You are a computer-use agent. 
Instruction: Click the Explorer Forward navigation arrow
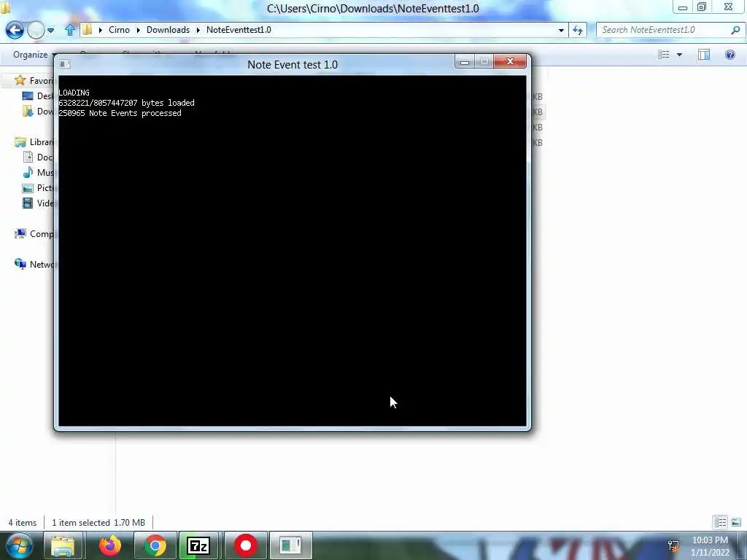point(36,30)
